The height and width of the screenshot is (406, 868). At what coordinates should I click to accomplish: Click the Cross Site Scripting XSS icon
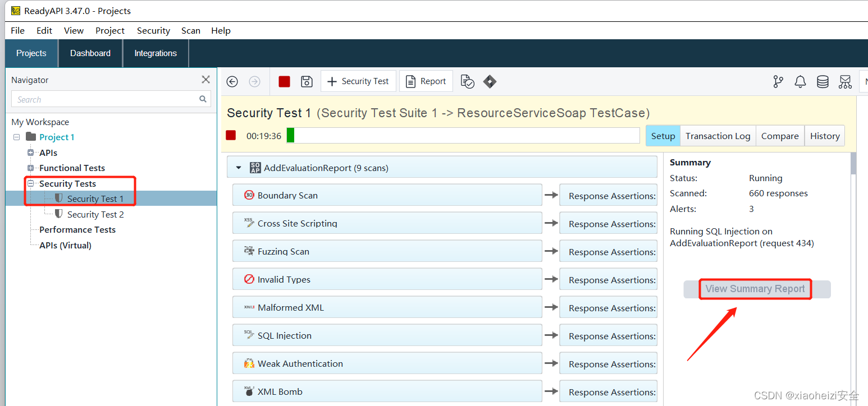249,223
